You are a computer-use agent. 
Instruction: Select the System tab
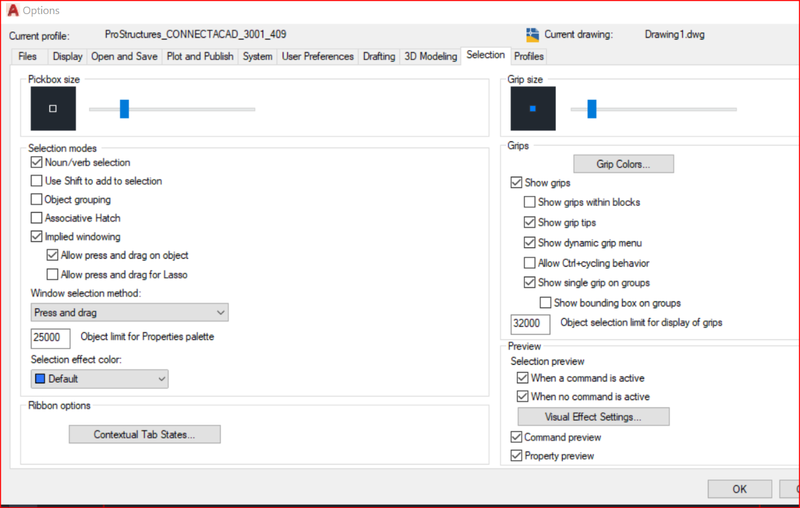tap(257, 56)
